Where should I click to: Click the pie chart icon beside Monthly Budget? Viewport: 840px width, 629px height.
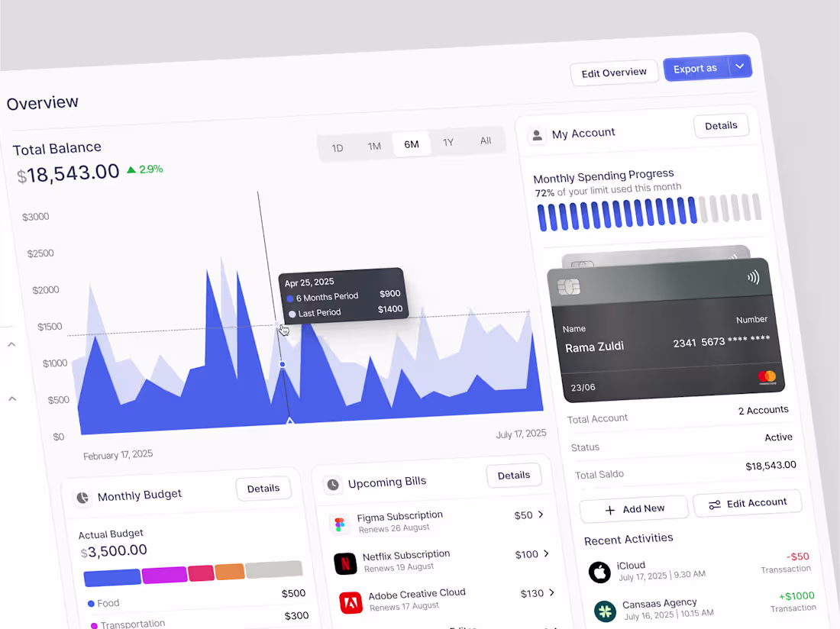82,497
